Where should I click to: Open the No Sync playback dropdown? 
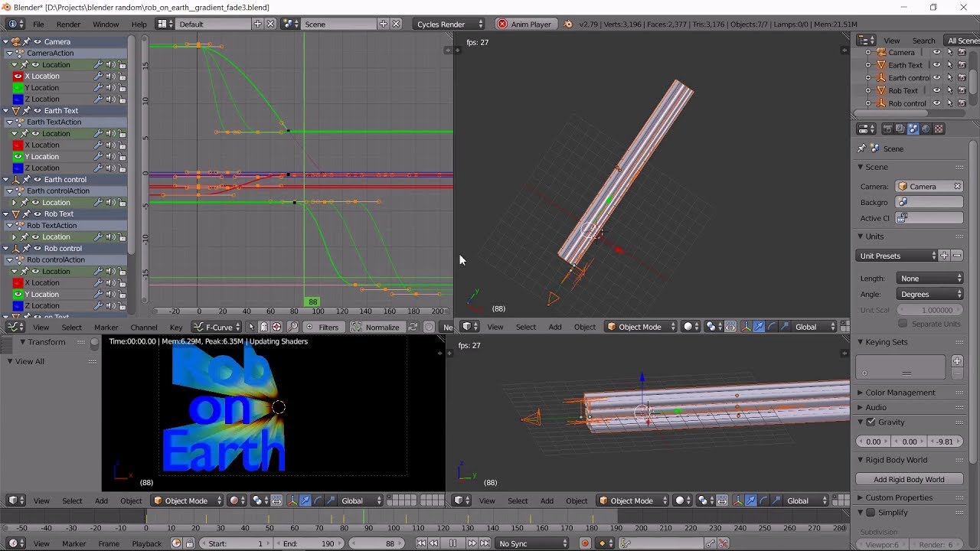pyautogui.click(x=532, y=543)
